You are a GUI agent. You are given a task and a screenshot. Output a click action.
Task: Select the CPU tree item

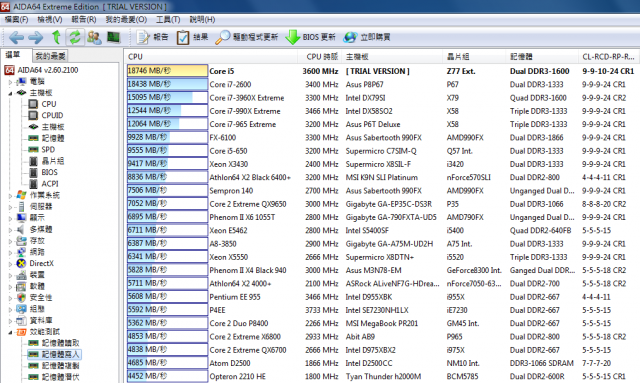tap(42, 104)
